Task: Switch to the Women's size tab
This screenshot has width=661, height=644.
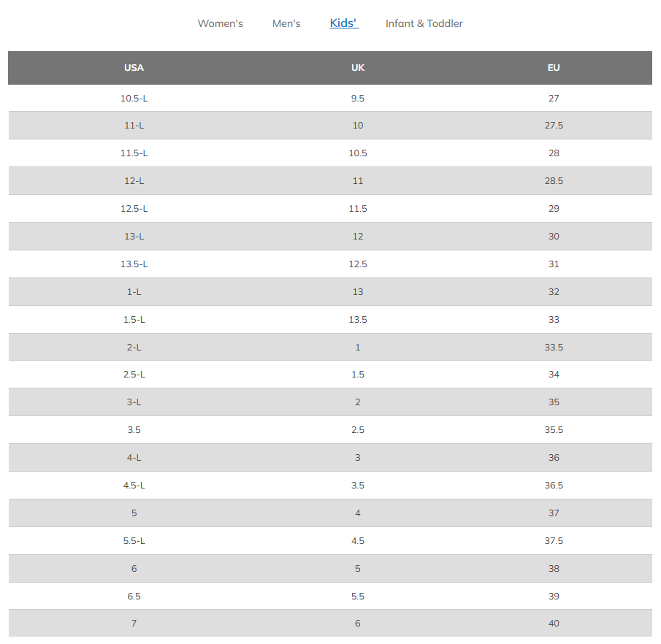Action: tap(220, 23)
